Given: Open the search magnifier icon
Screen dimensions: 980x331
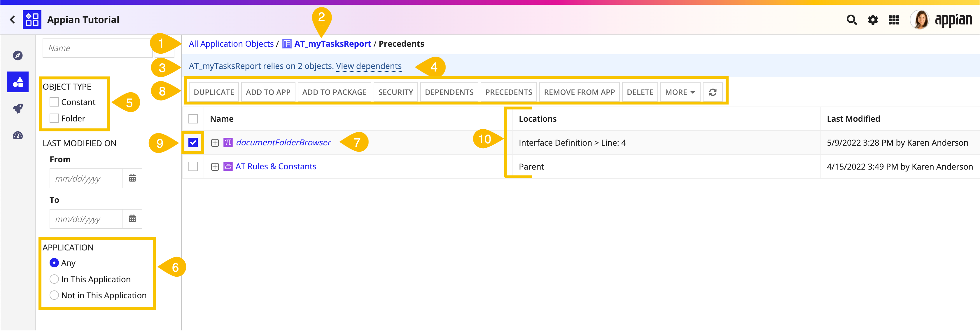Looking at the screenshot, I should (851, 20).
